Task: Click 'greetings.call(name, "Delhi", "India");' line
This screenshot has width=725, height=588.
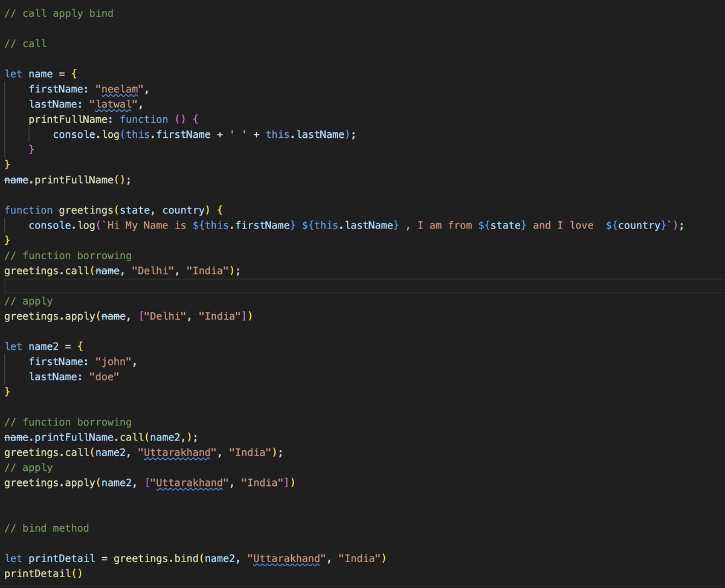Action: [x=122, y=271]
